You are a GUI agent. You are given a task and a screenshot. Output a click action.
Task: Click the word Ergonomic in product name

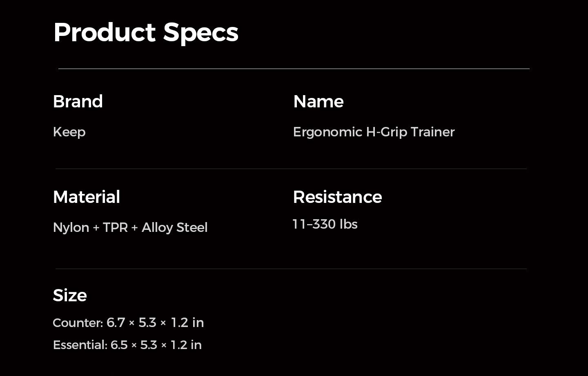pyautogui.click(x=327, y=132)
